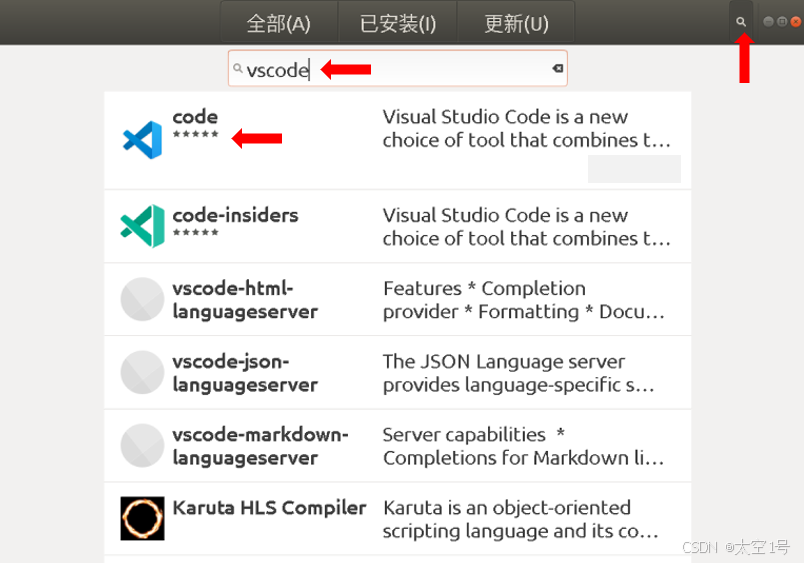Viewport: 804px width, 563px height.
Task: Click "Karuta is an object-oriented" description
Action: coord(521,519)
